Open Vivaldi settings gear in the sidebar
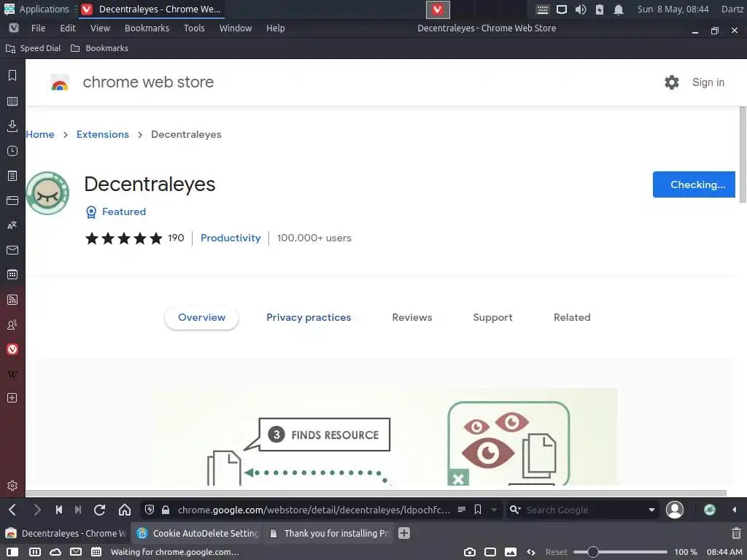 pos(12,485)
